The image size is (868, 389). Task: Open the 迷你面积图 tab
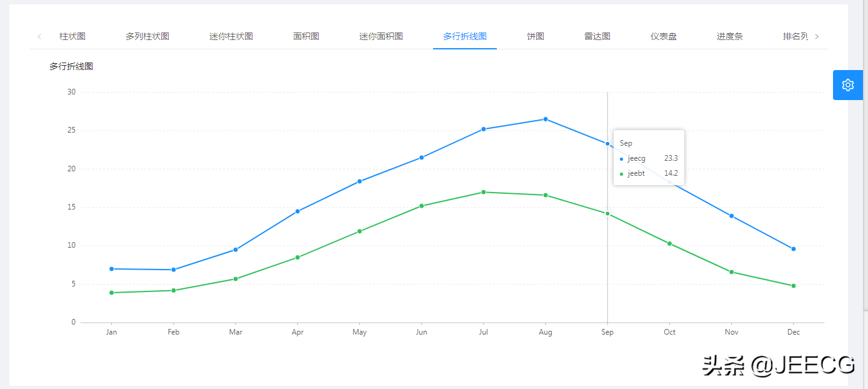381,36
